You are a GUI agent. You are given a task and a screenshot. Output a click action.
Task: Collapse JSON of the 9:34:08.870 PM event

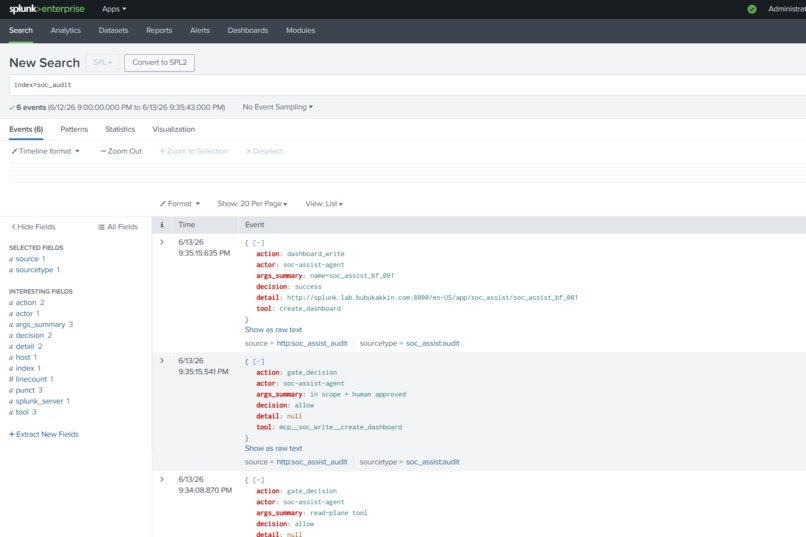pos(259,480)
